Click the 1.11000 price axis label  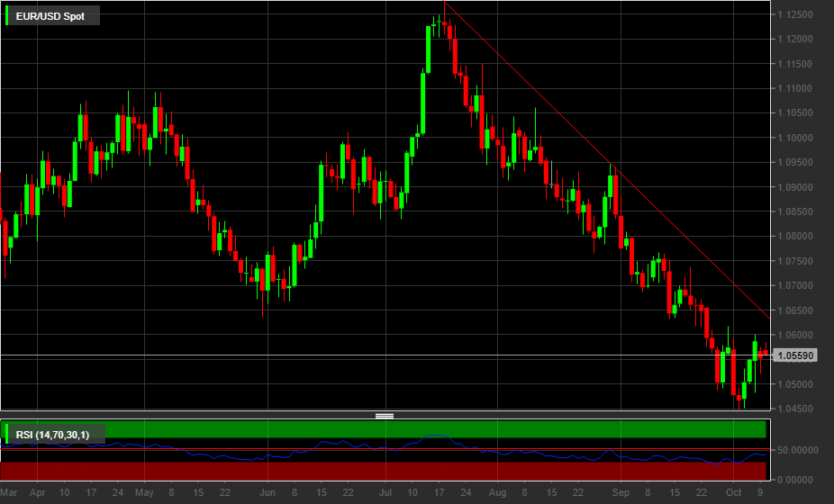coord(795,88)
